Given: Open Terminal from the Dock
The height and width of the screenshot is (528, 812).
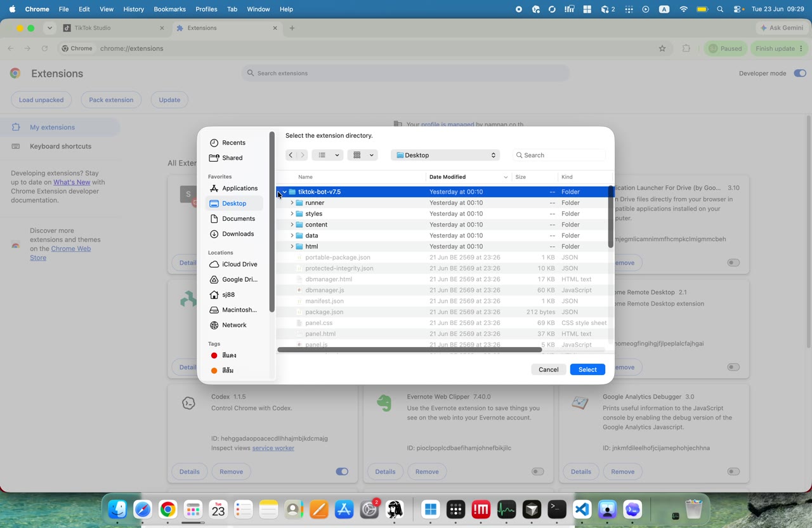Looking at the screenshot, I should pyautogui.click(x=557, y=509).
